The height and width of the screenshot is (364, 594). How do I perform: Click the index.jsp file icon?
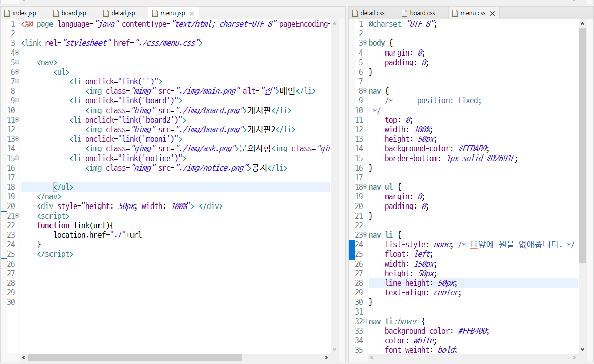(x=7, y=13)
